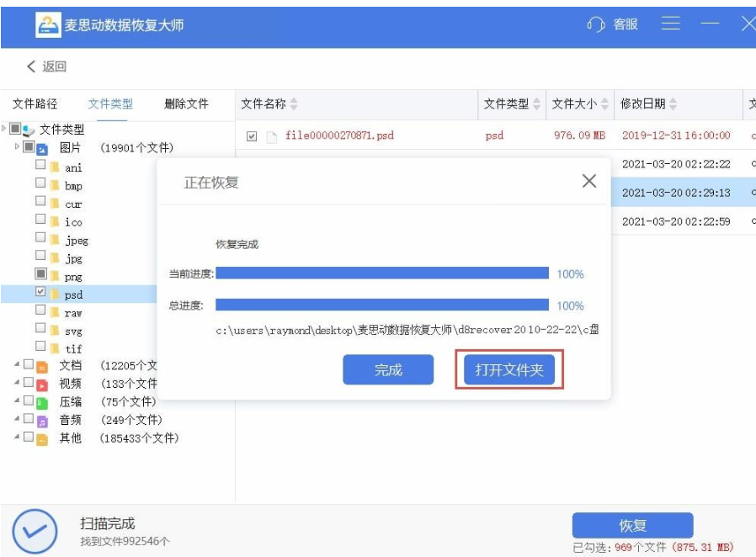
Task: Click 文件类型 column header
Action: 512,104
